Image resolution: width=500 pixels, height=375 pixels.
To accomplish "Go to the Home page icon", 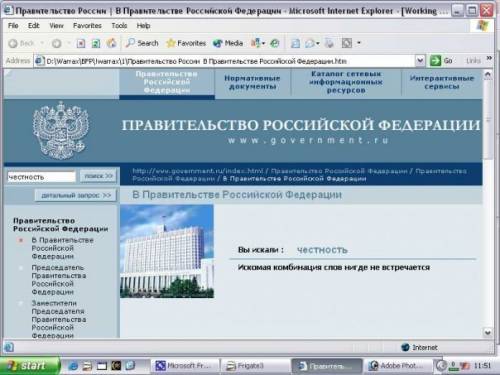I will click(111, 43).
